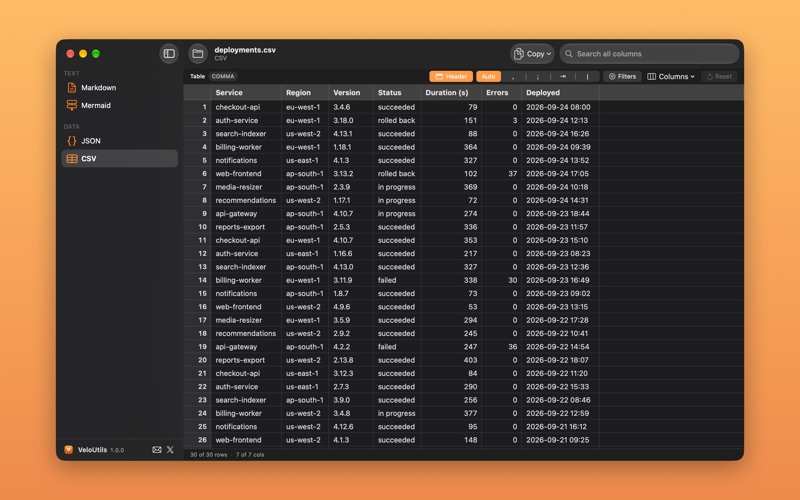Click duration cell 364
The image size is (800, 500).
[451, 147]
